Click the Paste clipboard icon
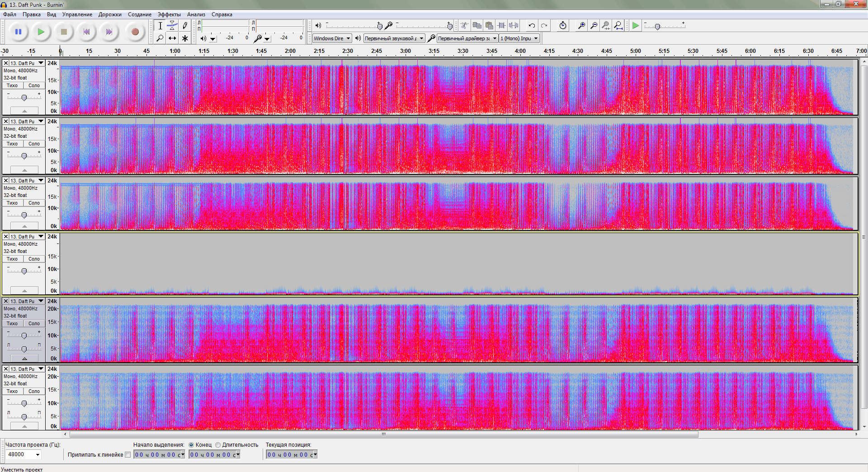Screen dimensions: 868x472 489,26
